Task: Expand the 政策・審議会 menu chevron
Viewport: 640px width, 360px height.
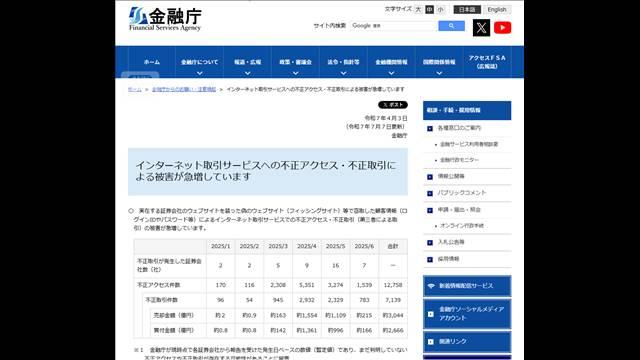Action: (x=296, y=73)
